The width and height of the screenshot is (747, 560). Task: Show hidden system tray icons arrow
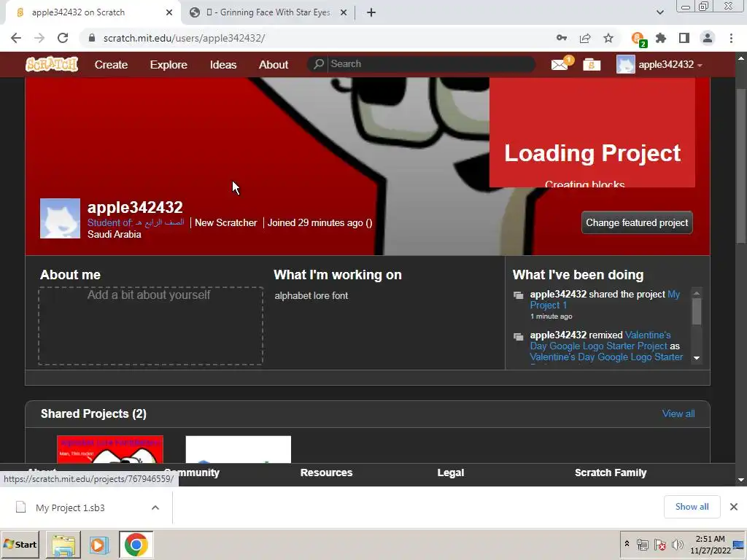pyautogui.click(x=627, y=544)
